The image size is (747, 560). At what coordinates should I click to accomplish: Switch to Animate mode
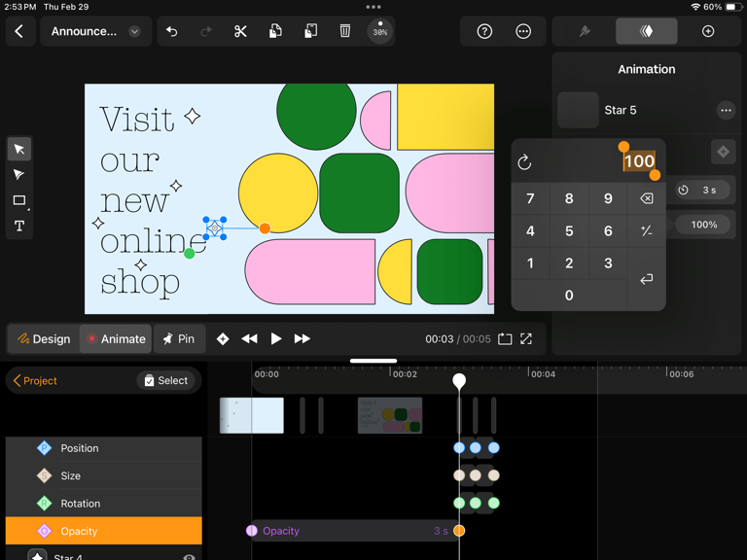pos(116,339)
